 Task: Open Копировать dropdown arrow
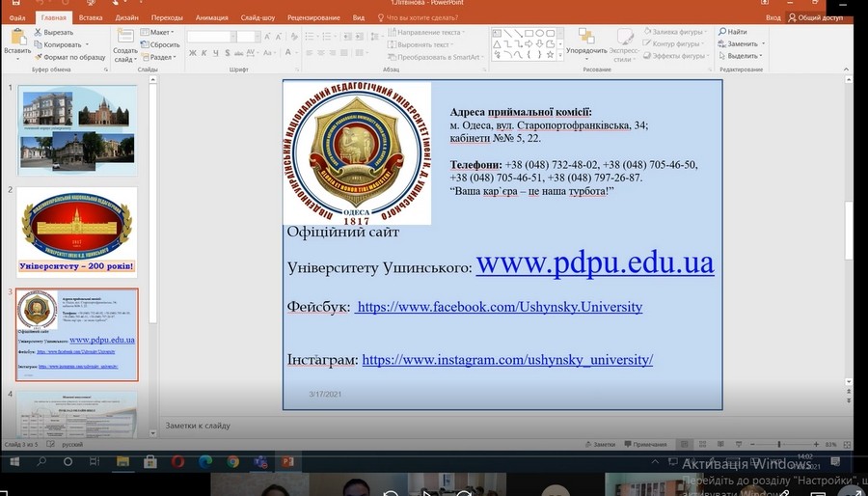[87, 44]
